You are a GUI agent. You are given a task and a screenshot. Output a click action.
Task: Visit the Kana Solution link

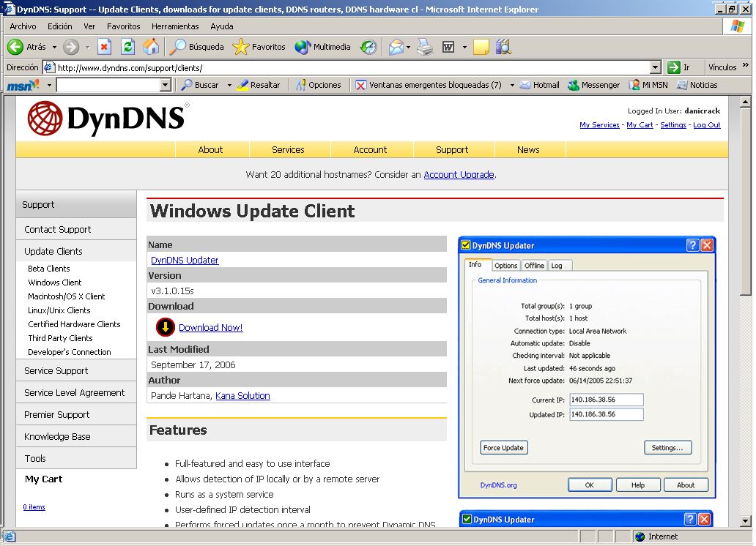point(242,396)
